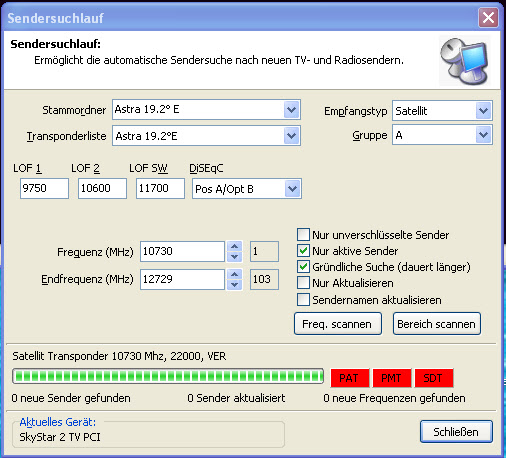This screenshot has width=506, height=458.
Task: Click the satellite dish monitor icon
Action: tap(465, 60)
